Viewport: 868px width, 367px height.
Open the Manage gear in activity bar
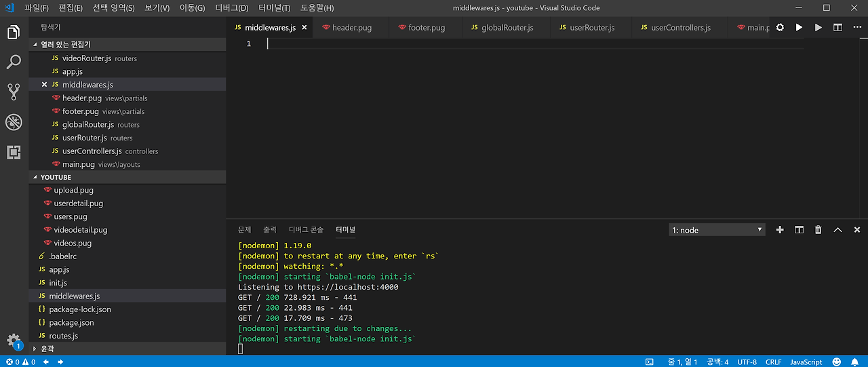(x=14, y=341)
